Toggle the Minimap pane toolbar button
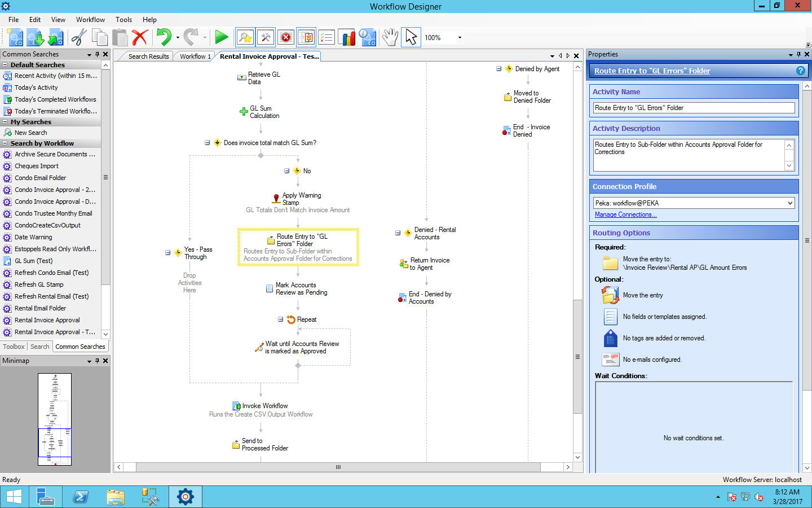 (306, 38)
